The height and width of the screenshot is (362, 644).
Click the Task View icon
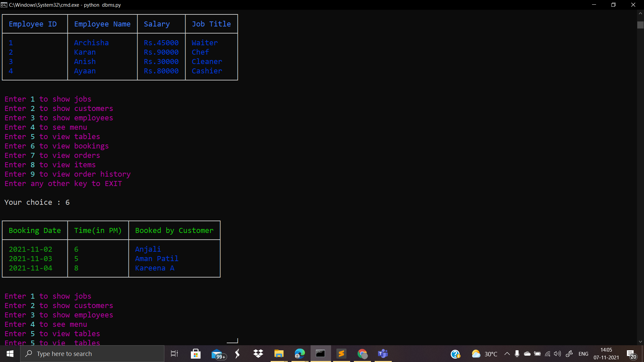174,354
